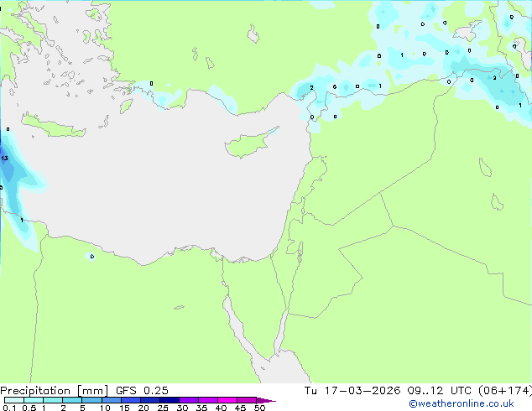The image size is (532, 411).
Task: Click the 20–25 mm dark blue legend swatch
Action: click(x=149, y=400)
